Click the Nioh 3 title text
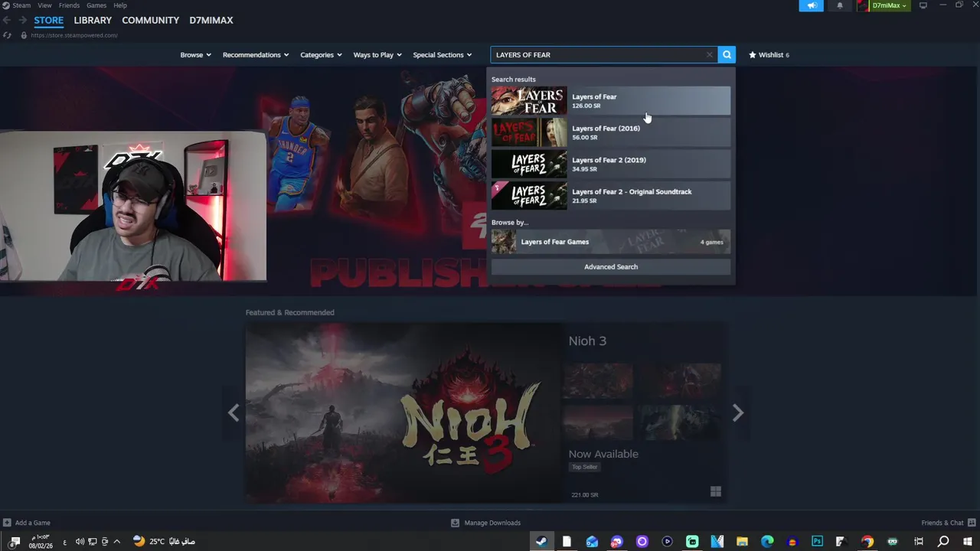This screenshot has width=980, height=551. tap(587, 341)
